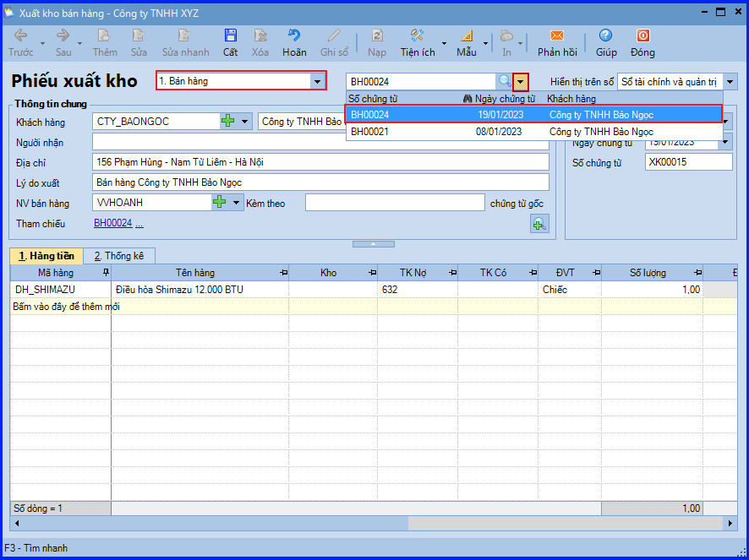
Task: Pin the TK Nợ column
Action: 453,273
